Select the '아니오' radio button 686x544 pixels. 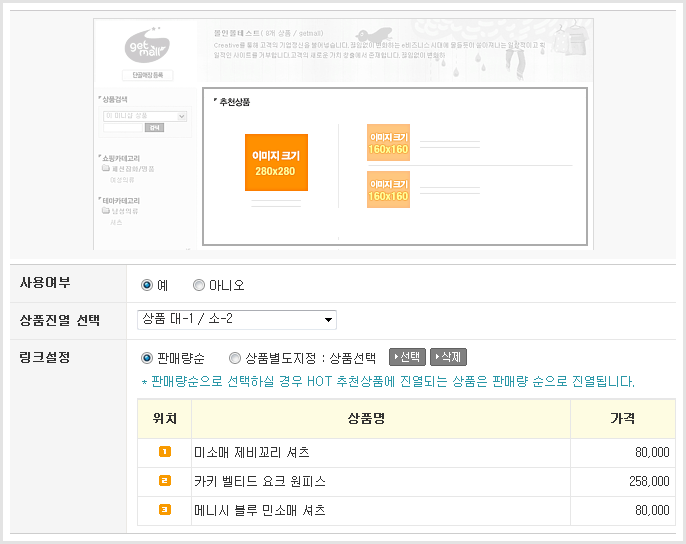198,285
